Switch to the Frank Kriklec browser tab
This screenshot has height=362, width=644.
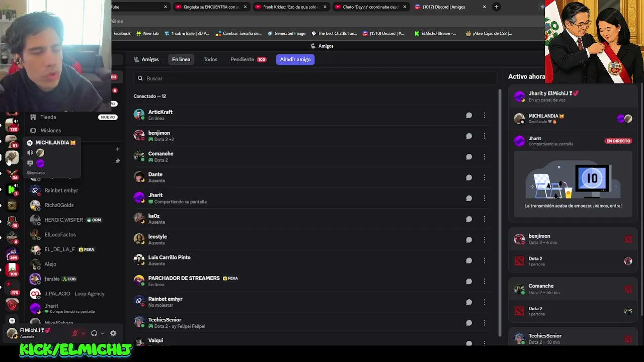pos(291,7)
